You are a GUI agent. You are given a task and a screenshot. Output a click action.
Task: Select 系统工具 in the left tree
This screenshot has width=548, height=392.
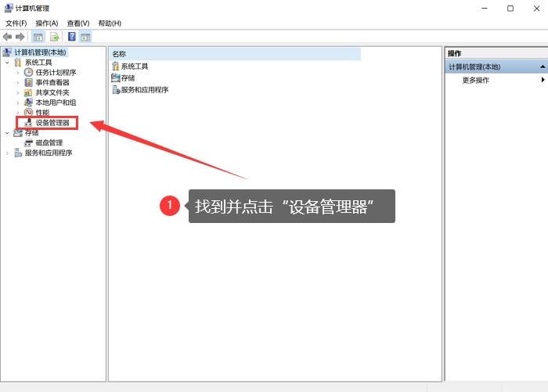coord(38,63)
